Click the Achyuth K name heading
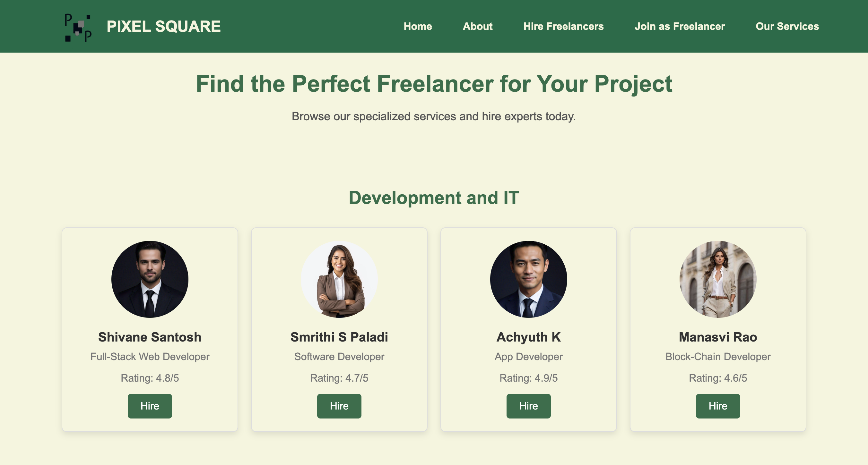The image size is (868, 465). coord(528,337)
